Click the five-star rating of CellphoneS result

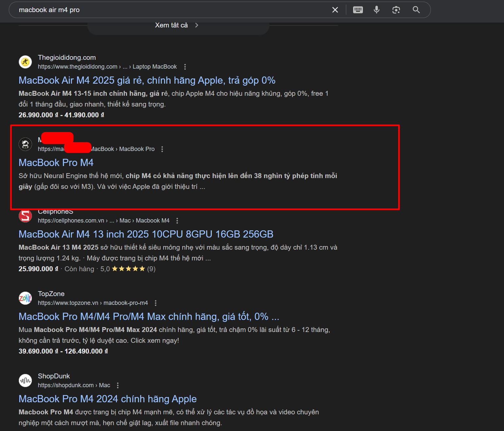[128, 269]
